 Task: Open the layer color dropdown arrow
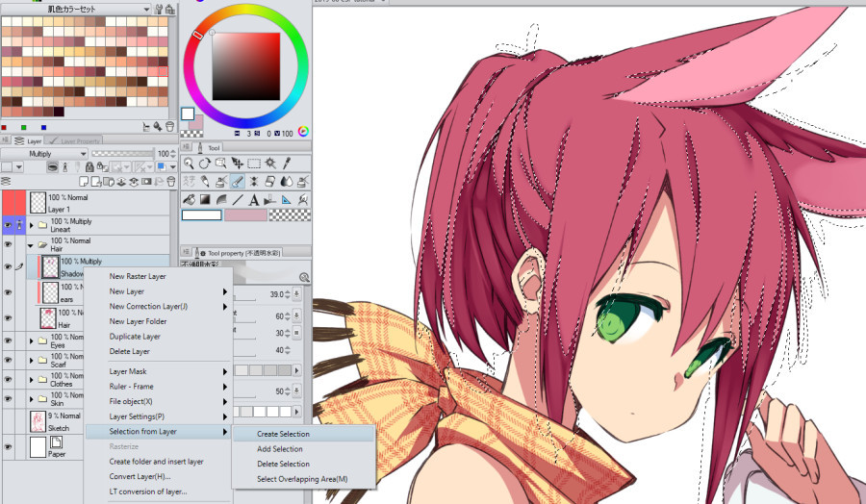click(x=173, y=166)
